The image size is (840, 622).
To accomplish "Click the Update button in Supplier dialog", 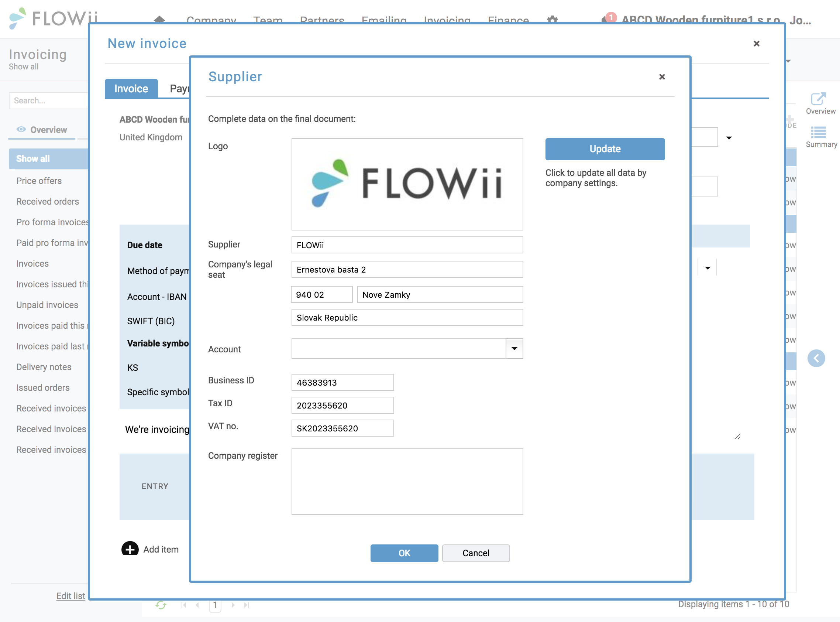I will coord(605,149).
